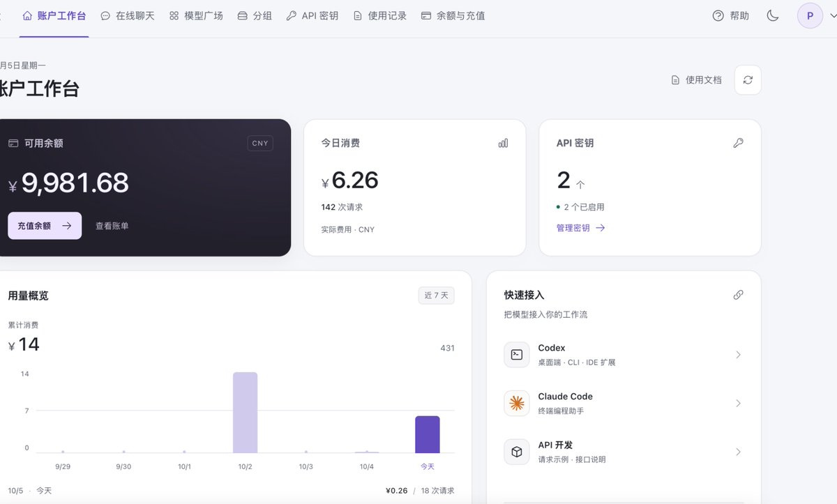This screenshot has height=504, width=837.
Task: Open the 帮助 help link
Action: pos(730,15)
